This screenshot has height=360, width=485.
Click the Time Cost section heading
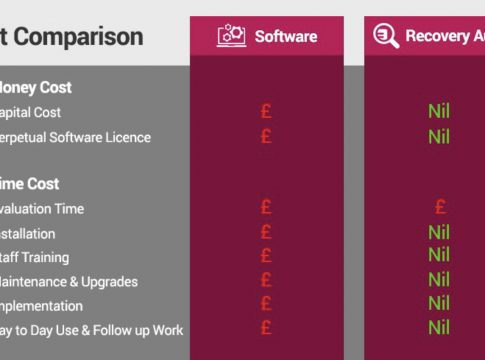pos(30,184)
